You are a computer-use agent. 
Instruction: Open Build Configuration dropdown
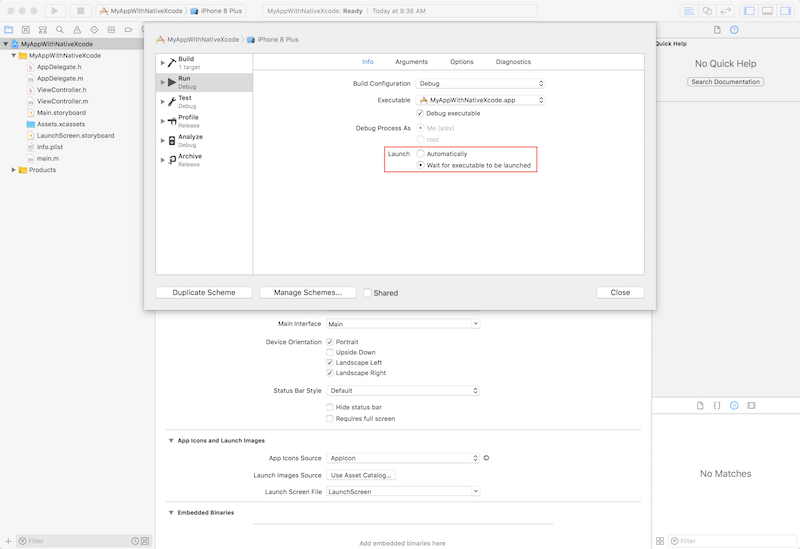pyautogui.click(x=481, y=83)
